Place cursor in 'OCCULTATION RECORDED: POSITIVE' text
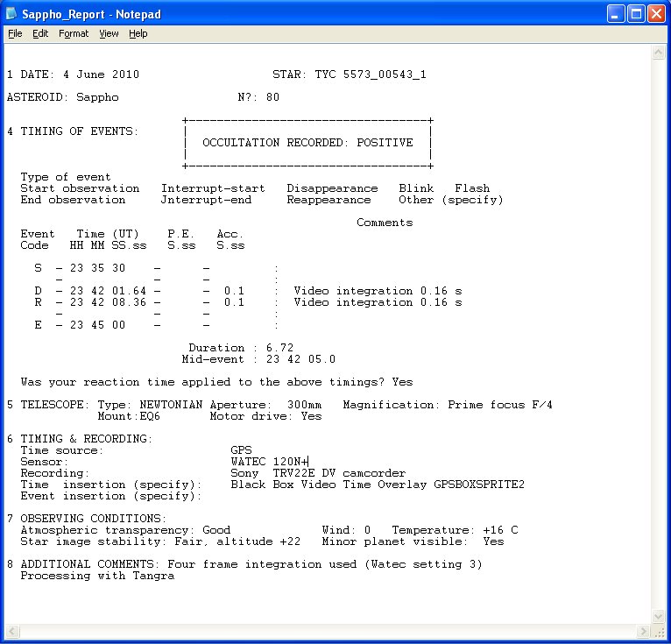 307,143
